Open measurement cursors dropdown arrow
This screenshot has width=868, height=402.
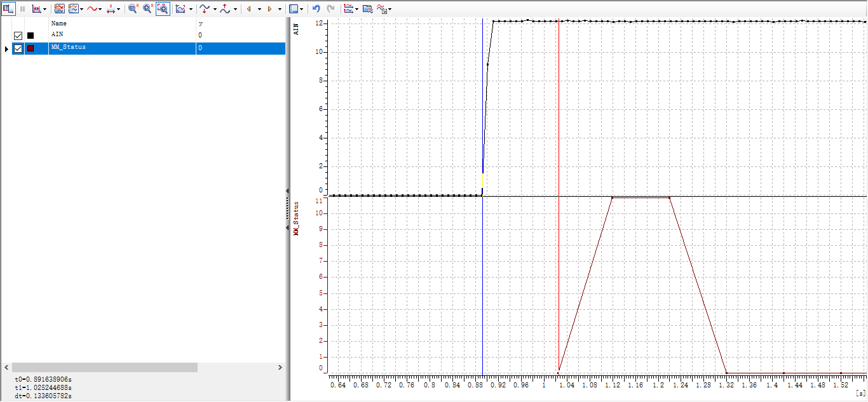(x=44, y=10)
